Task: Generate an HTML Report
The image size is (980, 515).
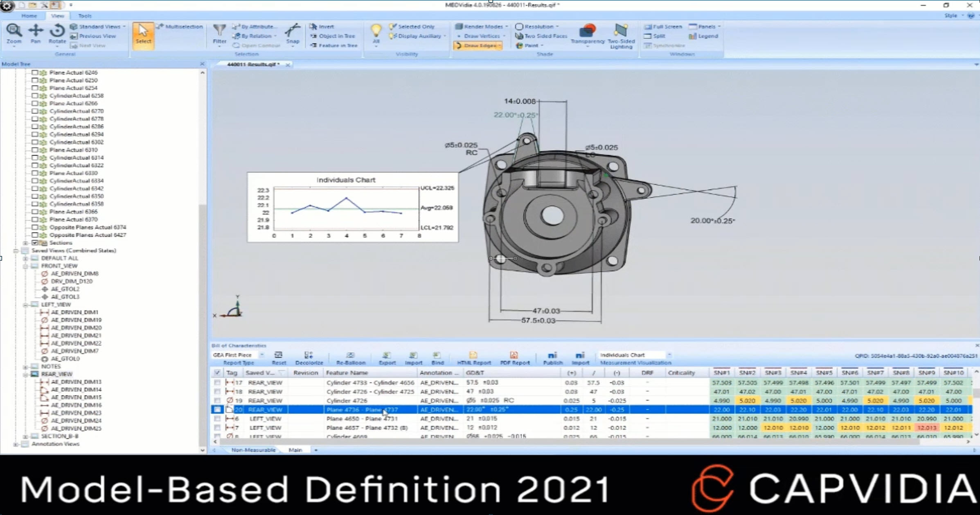Action: pos(473,356)
